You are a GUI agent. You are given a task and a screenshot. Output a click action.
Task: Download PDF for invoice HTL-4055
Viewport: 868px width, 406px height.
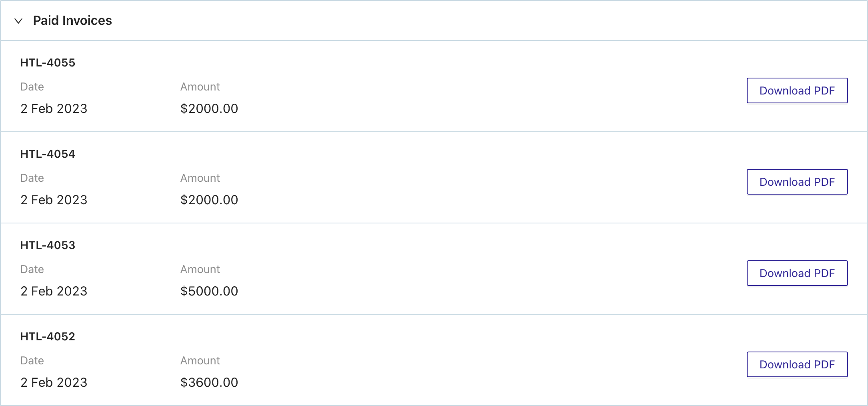click(x=797, y=90)
